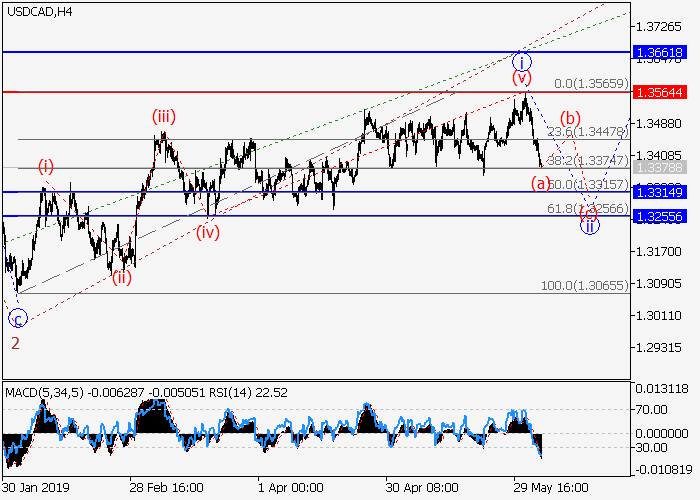Screen dimensions: 700x500
Task: Click the red (iv) wave label
Action: pyautogui.click(x=207, y=232)
